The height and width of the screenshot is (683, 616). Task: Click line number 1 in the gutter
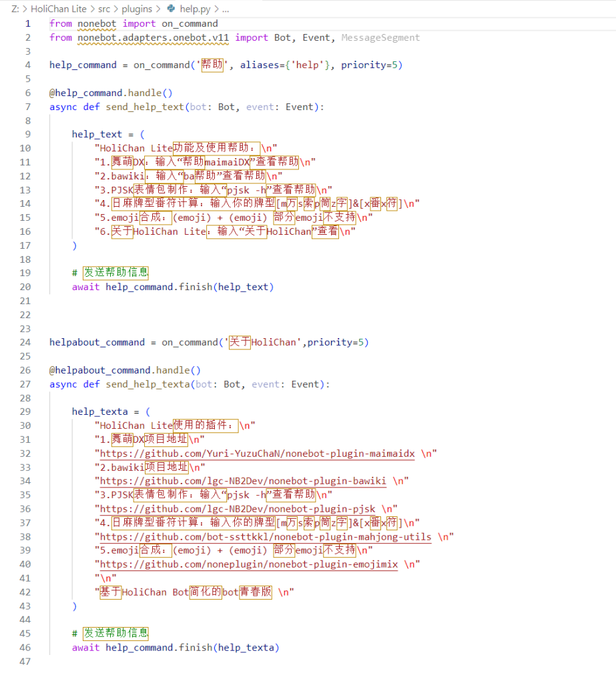28,23
